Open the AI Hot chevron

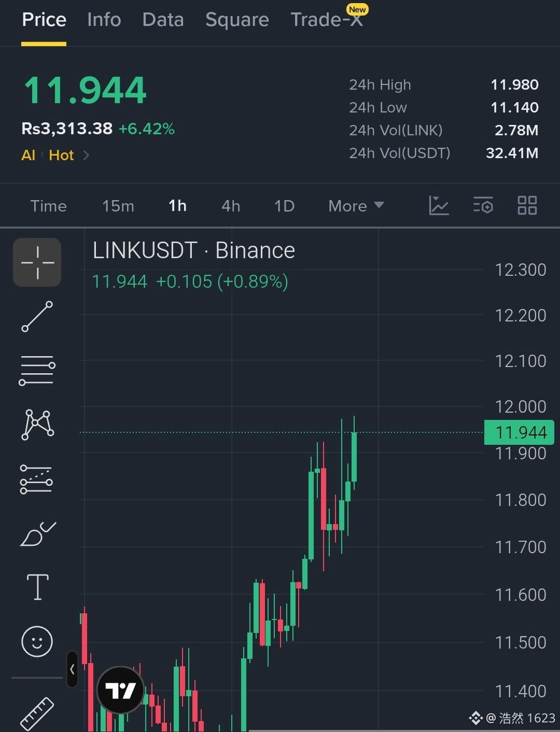tap(86, 155)
